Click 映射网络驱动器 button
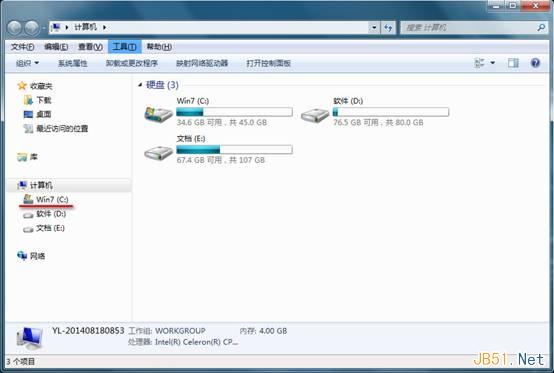The image size is (554, 373). [x=202, y=63]
